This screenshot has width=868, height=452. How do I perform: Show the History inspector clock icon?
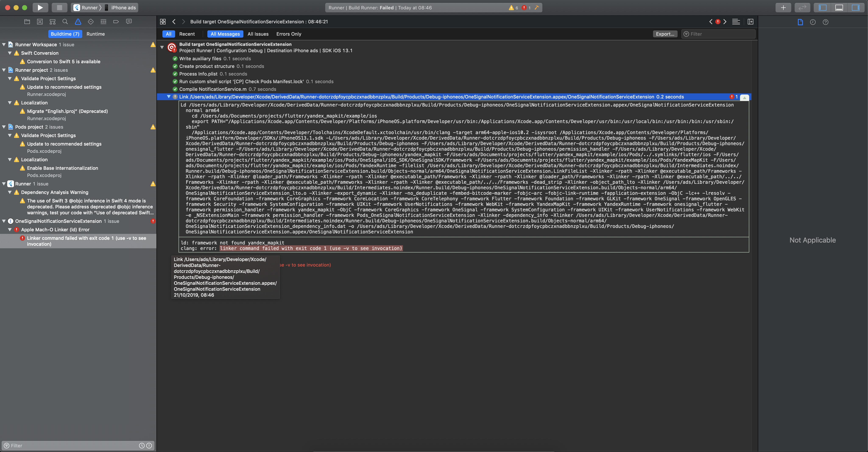point(813,22)
